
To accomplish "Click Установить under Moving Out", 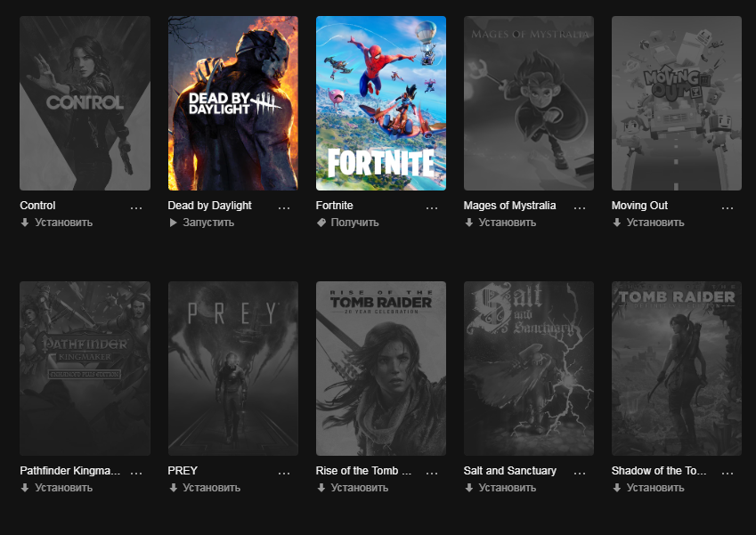I will 648,223.
